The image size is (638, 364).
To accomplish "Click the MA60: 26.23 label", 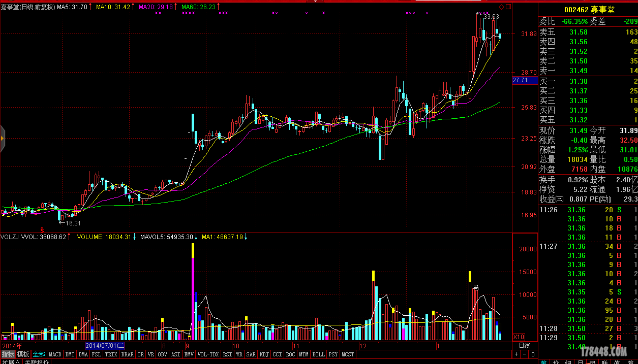I will (199, 7).
